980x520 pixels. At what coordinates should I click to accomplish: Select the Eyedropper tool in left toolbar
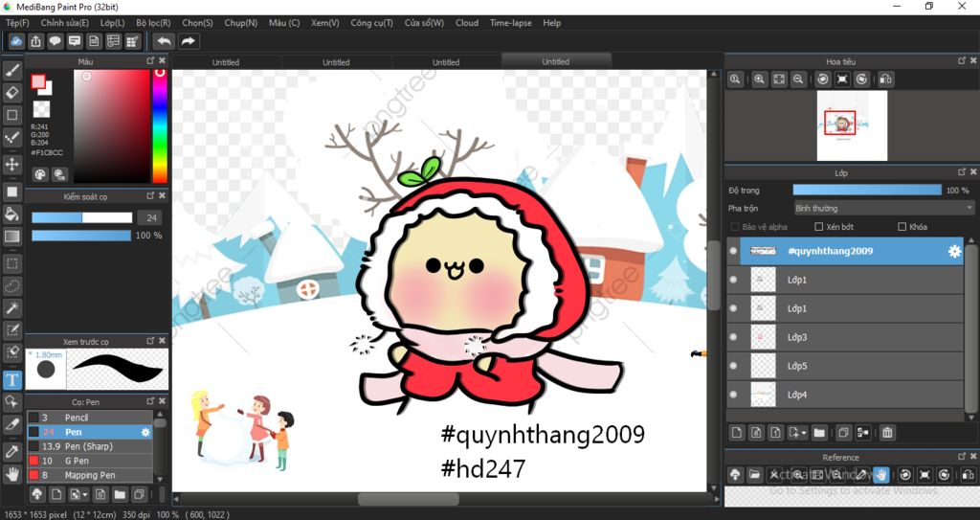point(11,451)
